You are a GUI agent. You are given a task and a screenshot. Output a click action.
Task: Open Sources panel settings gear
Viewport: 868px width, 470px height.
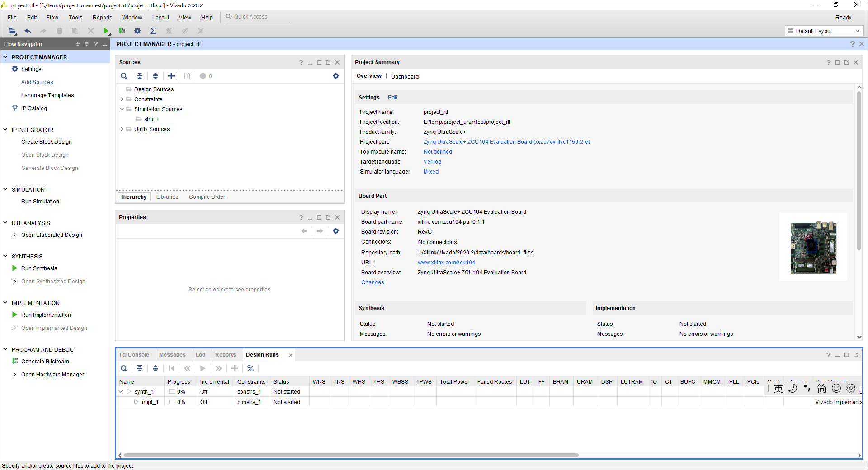(x=336, y=76)
